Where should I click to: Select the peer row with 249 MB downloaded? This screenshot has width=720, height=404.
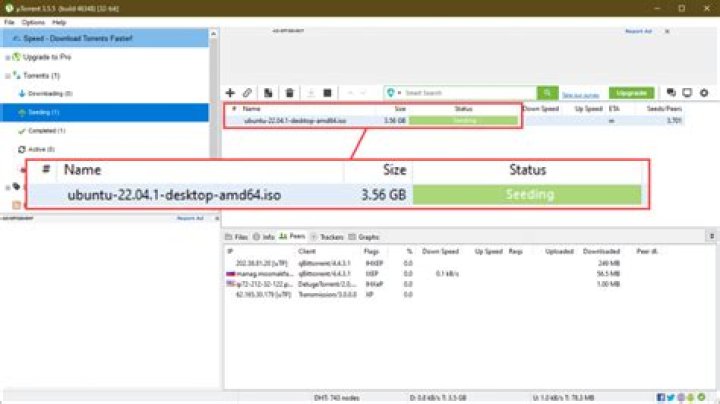(423, 264)
